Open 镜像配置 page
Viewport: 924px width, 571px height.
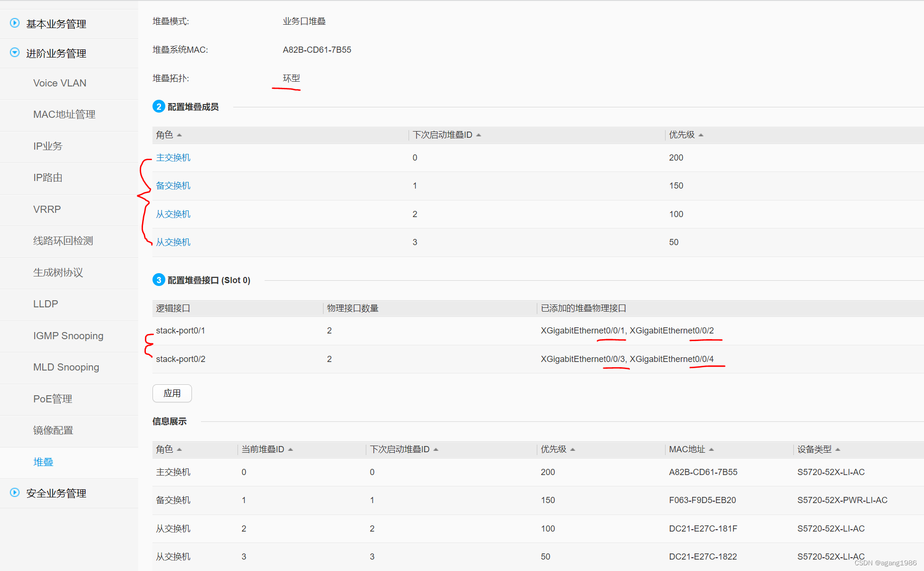pos(53,430)
